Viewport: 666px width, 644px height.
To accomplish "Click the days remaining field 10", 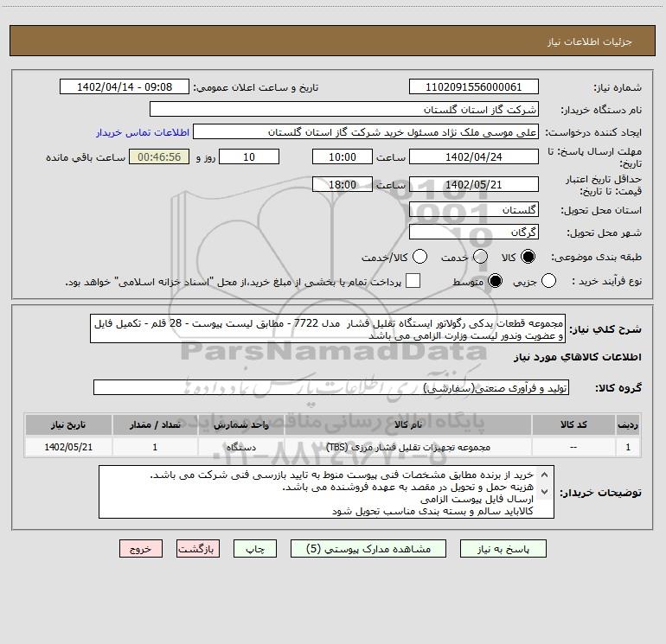I will pos(249,156).
